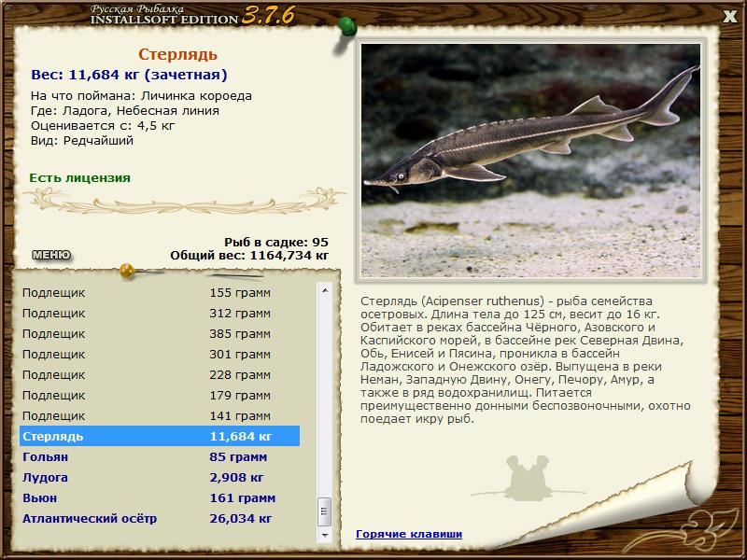Click the green pushpin icon

[x=347, y=27]
